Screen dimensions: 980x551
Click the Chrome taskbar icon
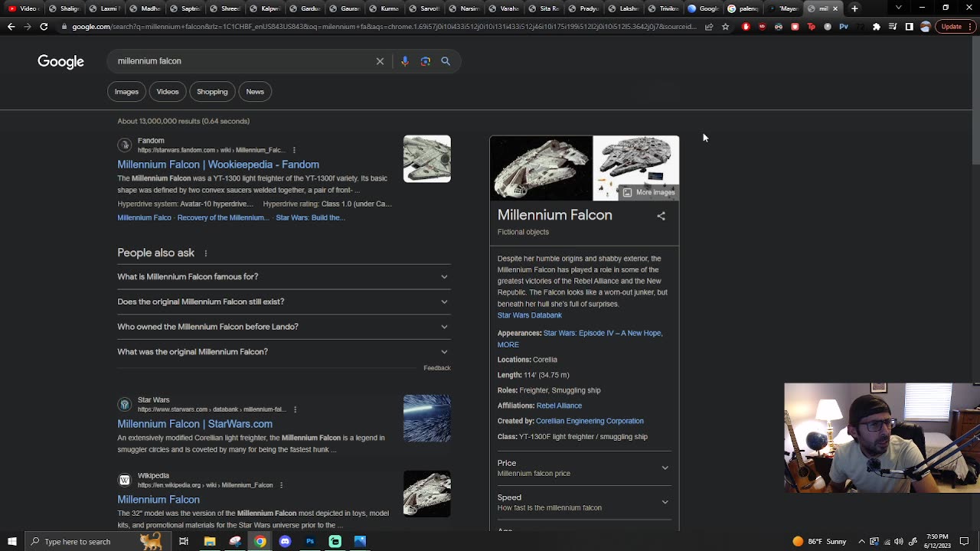pyautogui.click(x=260, y=542)
